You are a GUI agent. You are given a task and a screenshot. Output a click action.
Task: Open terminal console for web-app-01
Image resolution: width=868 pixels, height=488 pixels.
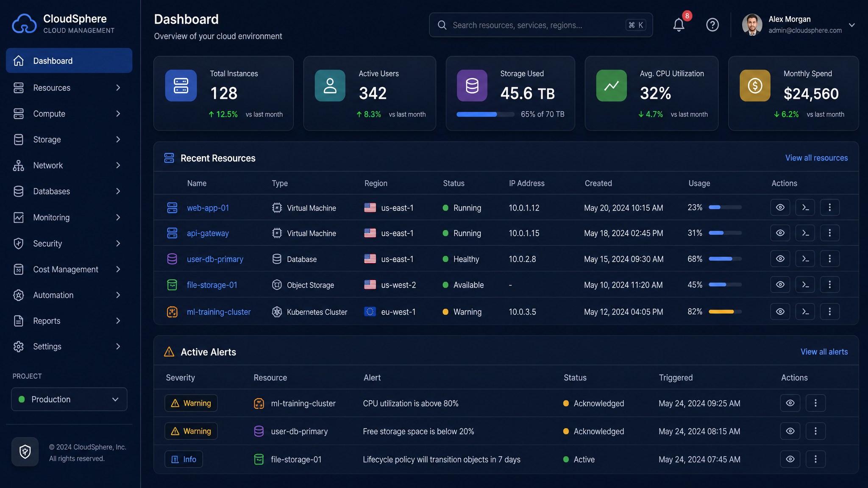click(805, 208)
